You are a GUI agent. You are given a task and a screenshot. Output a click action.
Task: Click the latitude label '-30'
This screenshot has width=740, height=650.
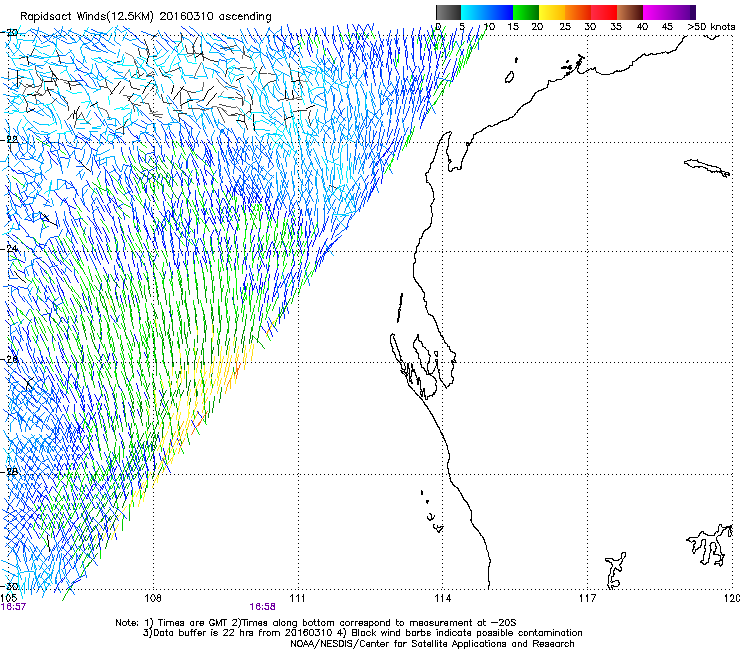point(10,587)
